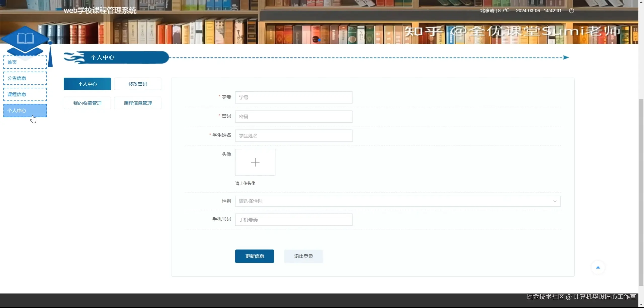Open the 我的收藏管理 tab

(x=87, y=103)
